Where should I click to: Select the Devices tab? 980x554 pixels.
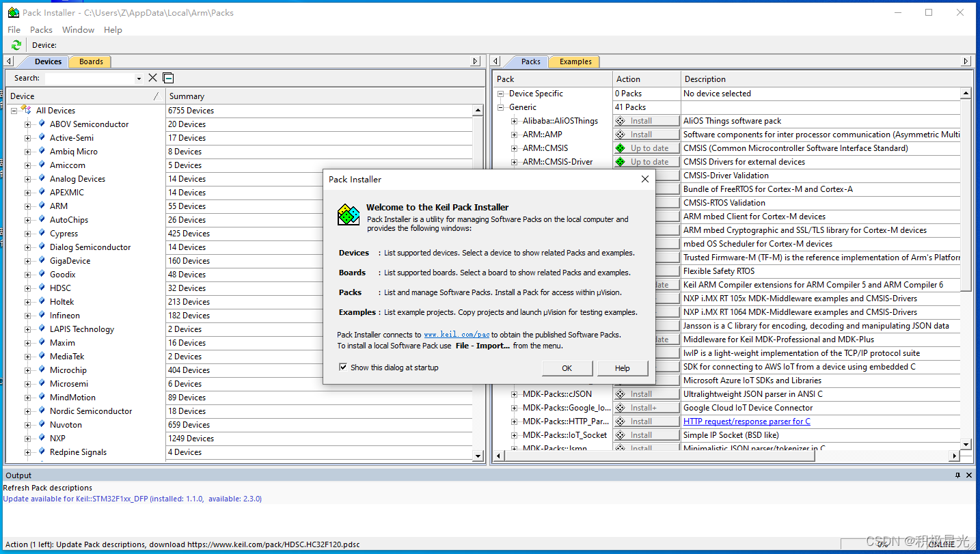point(48,61)
